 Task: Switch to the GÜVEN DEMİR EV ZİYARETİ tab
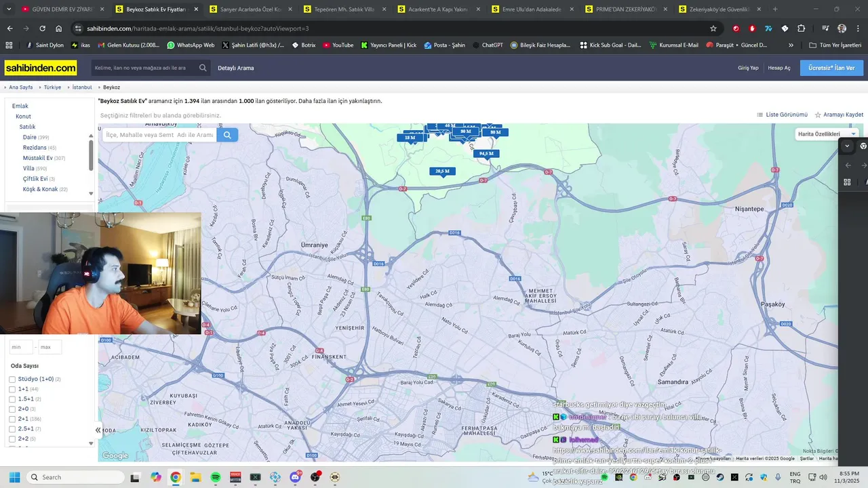[x=61, y=9]
